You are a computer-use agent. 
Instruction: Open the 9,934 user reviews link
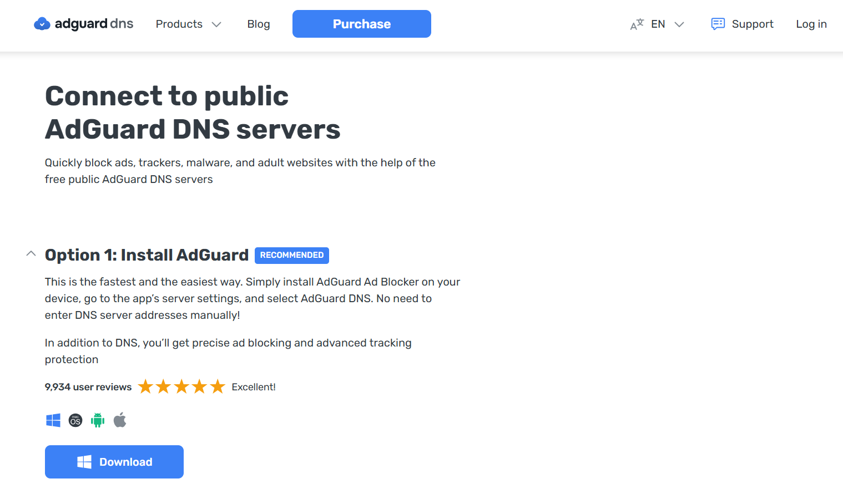pos(88,386)
